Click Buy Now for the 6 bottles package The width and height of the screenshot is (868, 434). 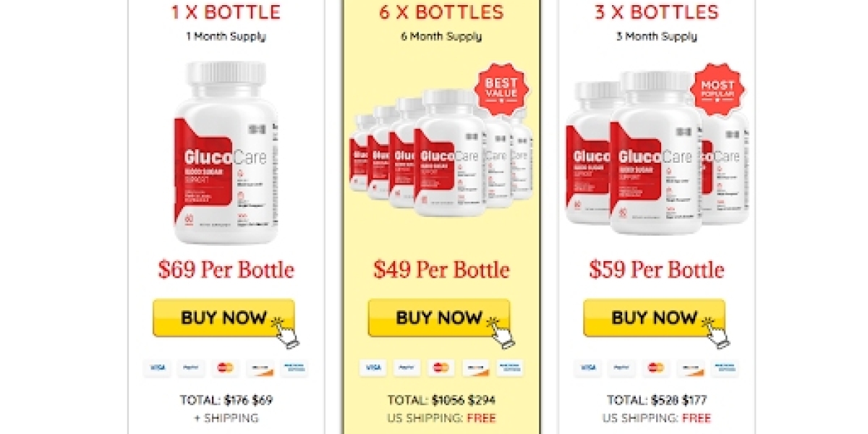click(x=439, y=318)
